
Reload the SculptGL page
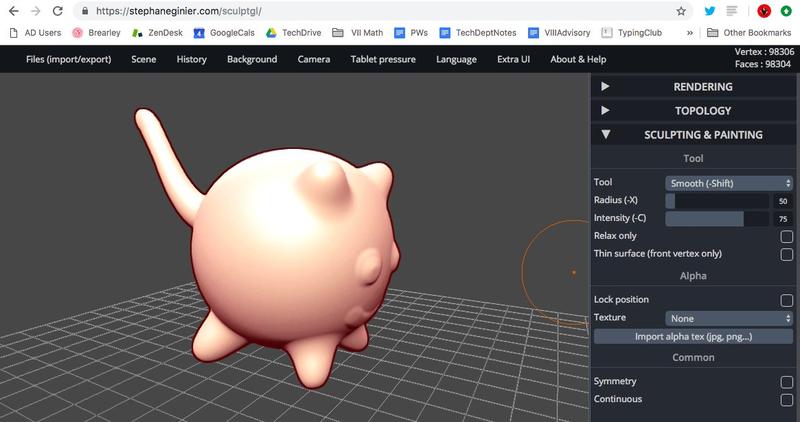coord(59,11)
